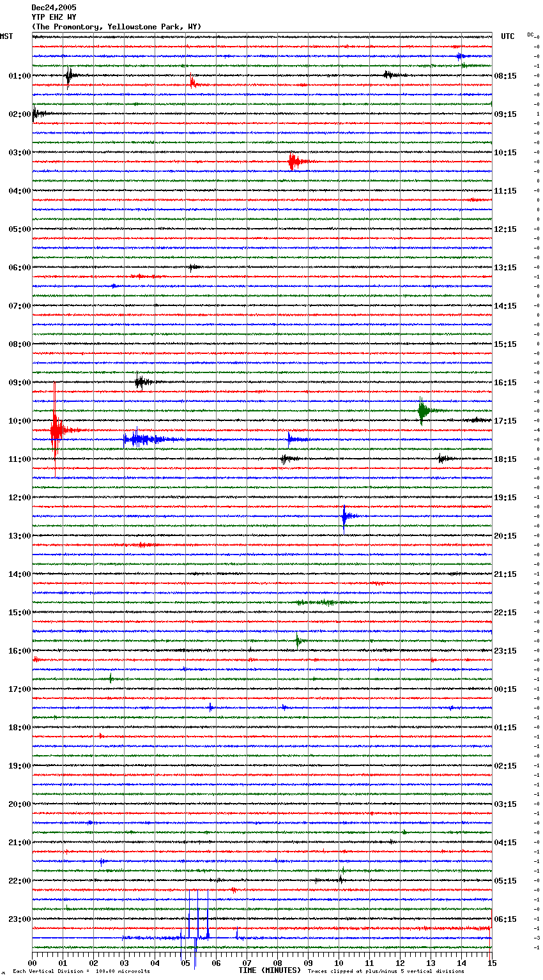Click the "01:00" MST time label

pyautogui.click(x=19, y=76)
